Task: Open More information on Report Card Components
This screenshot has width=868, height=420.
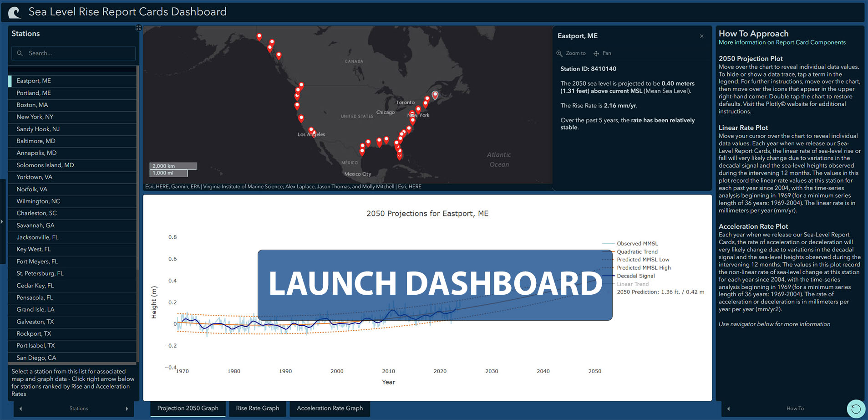Action: point(782,42)
